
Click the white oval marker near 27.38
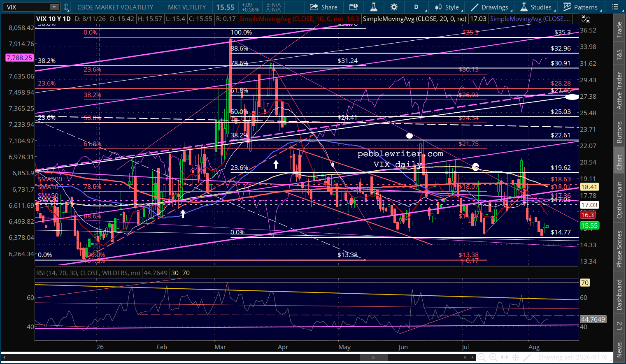572,97
